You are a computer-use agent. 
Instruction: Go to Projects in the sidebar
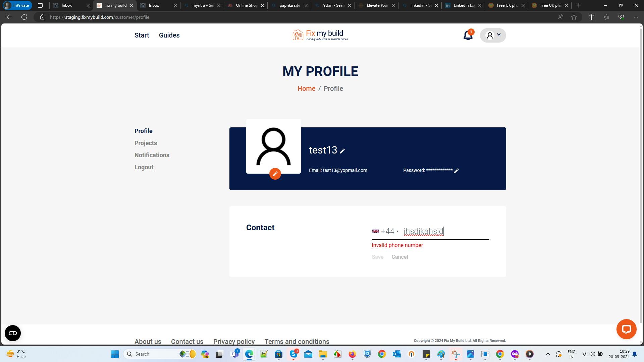(146, 143)
